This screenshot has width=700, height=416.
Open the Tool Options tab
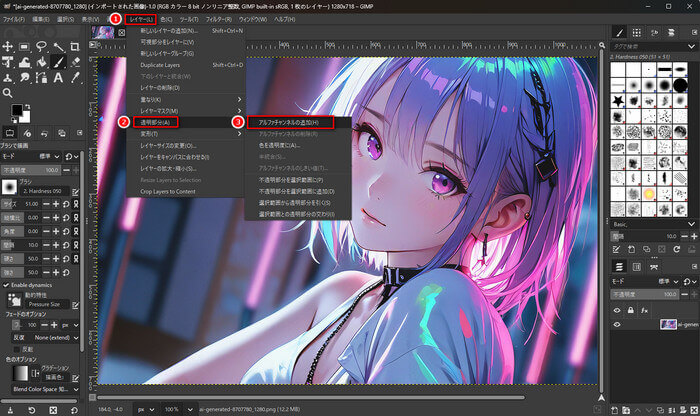10,133
